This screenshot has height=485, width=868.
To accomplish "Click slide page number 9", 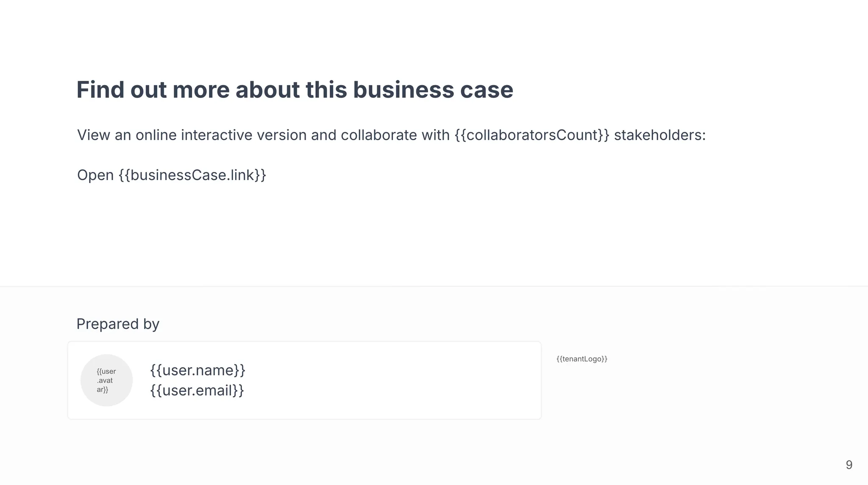I will 849,465.
